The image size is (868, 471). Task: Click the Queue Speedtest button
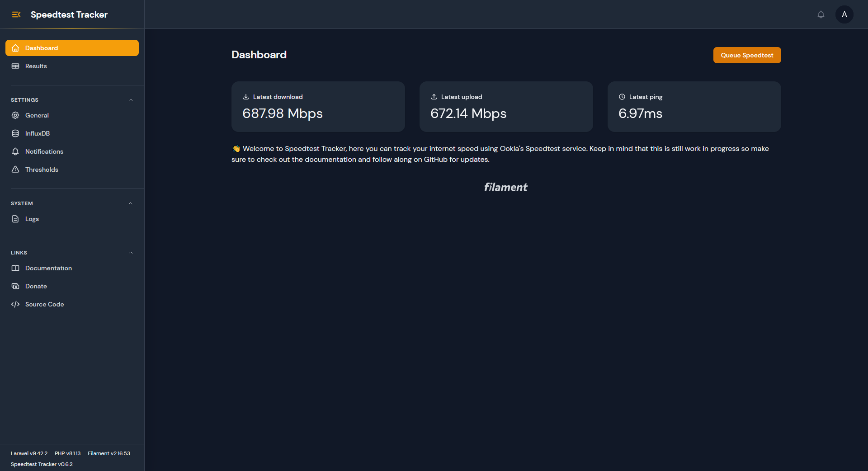(x=747, y=55)
